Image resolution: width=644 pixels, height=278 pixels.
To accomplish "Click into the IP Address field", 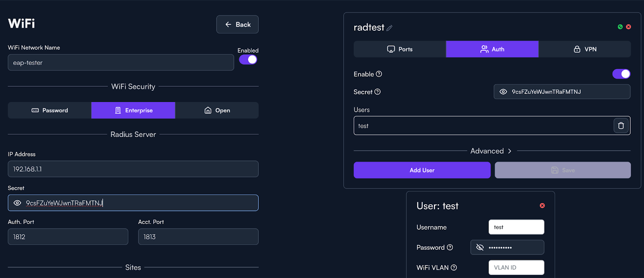I will [133, 169].
